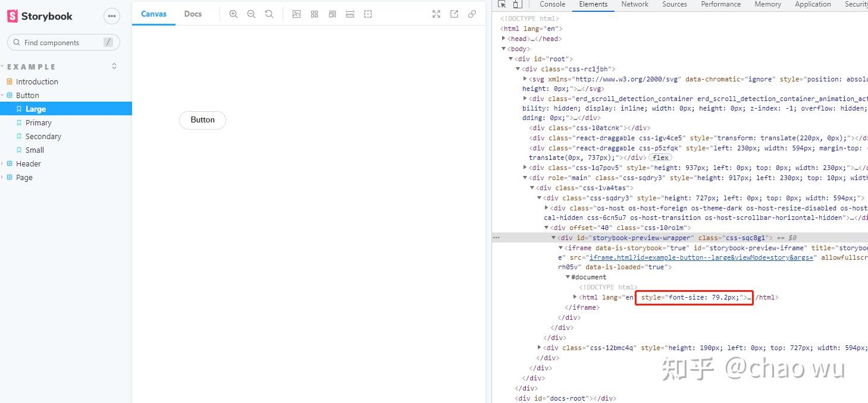Expand the svg xmlns element node
The height and width of the screenshot is (403, 868).
[x=525, y=78]
